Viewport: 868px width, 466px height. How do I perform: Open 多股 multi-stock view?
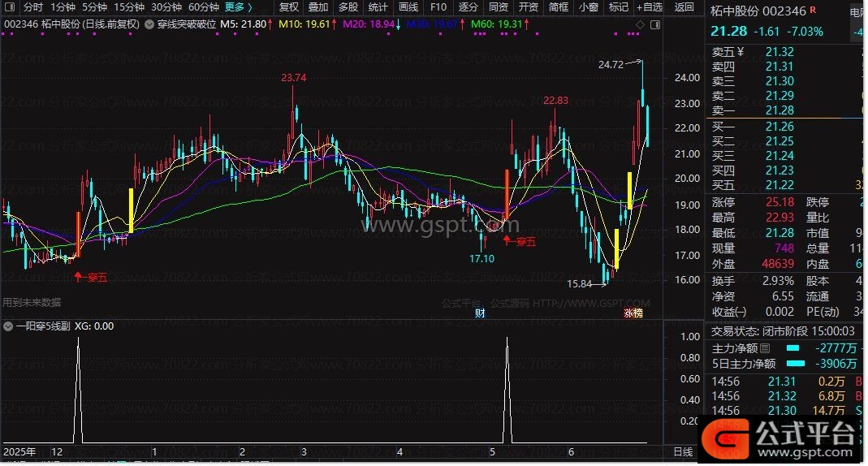pyautogui.click(x=348, y=7)
